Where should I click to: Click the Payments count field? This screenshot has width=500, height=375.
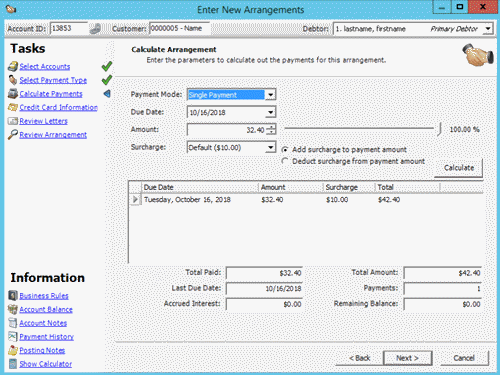443,289
